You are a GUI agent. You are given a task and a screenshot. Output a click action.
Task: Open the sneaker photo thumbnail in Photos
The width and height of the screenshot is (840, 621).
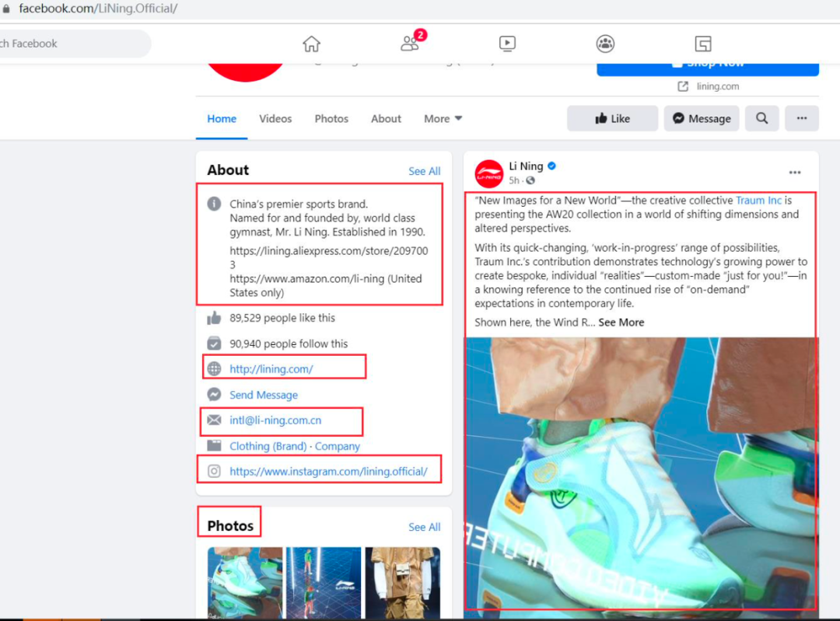245,582
